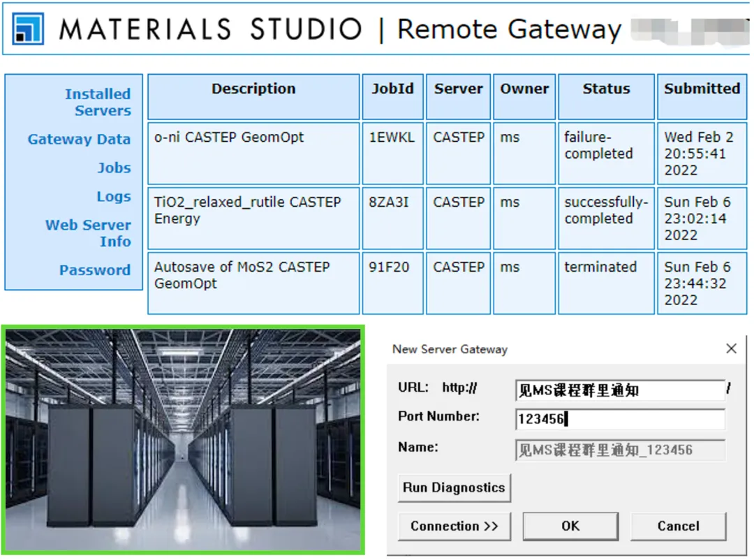Open the Installed Servers link
The height and width of the screenshot is (560, 754).
98,102
